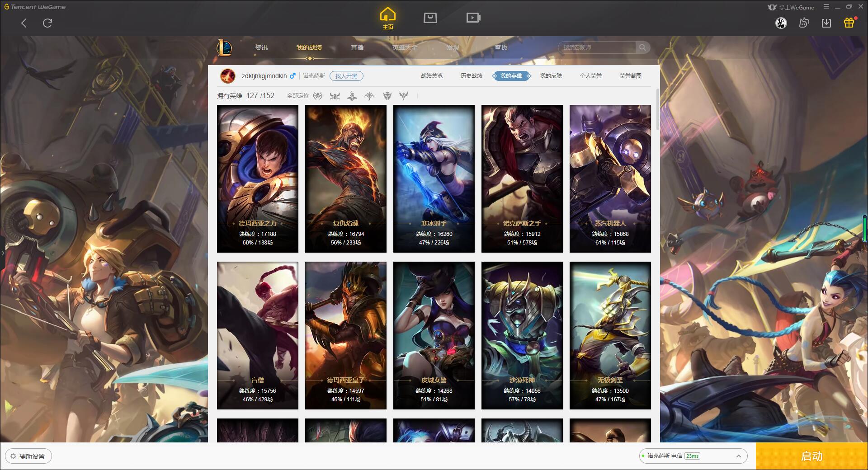Image resolution: width=868 pixels, height=470 pixels.
Task: Click the hero list vertical scrollbar
Action: (x=657, y=109)
